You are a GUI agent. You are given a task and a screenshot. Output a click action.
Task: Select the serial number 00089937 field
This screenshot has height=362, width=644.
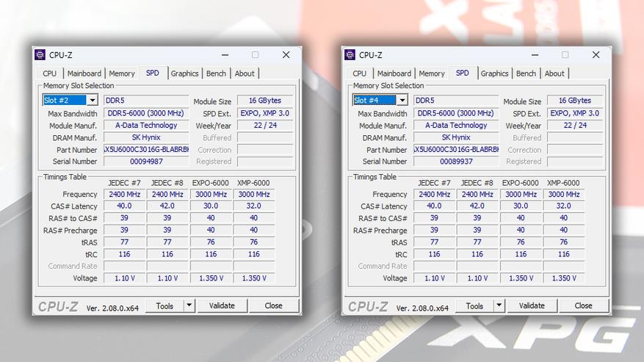pyautogui.click(x=456, y=162)
